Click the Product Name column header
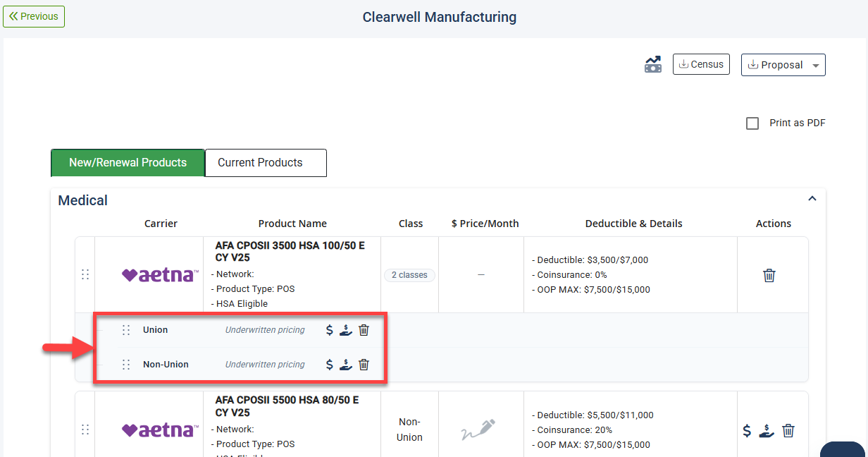The width and height of the screenshot is (868, 457). click(292, 224)
